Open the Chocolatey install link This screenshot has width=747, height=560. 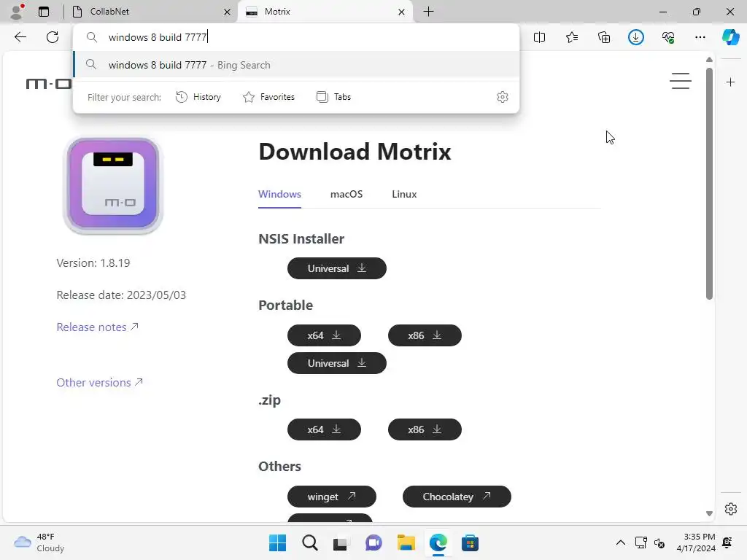(457, 497)
